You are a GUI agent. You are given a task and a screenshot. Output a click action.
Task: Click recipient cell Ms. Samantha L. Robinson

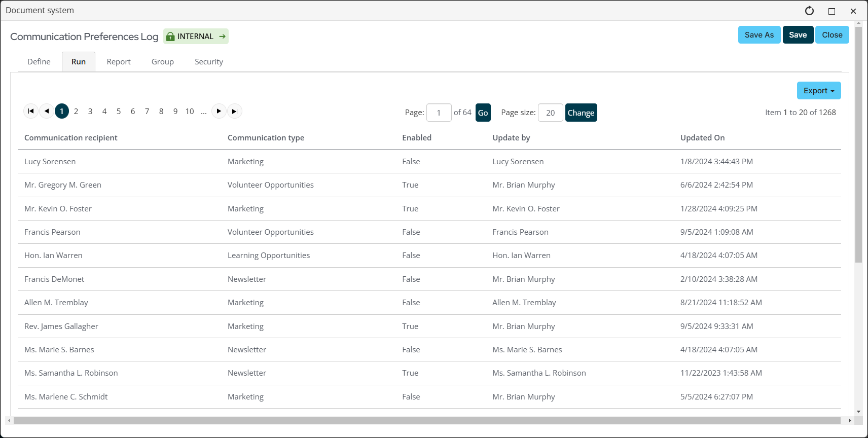(71, 373)
